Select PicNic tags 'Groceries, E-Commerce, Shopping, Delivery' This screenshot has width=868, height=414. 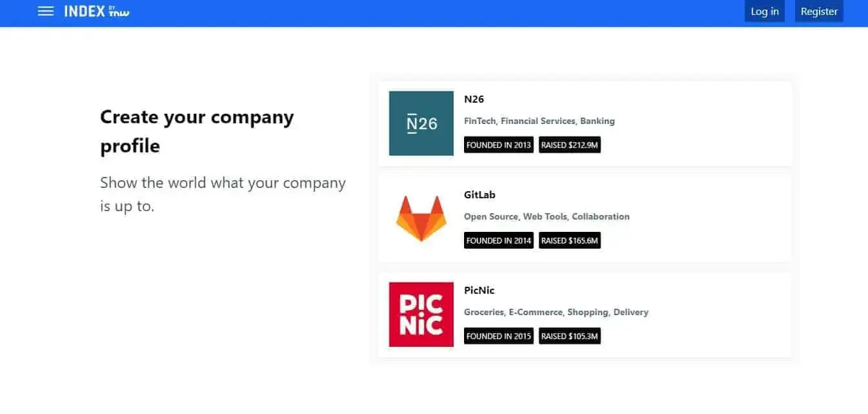[x=556, y=313]
